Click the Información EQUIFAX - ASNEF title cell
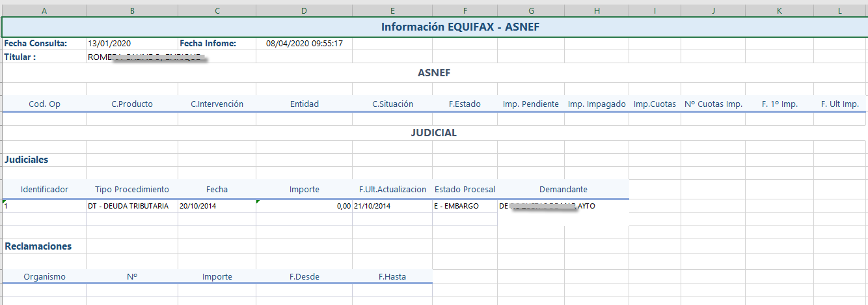 coord(460,27)
